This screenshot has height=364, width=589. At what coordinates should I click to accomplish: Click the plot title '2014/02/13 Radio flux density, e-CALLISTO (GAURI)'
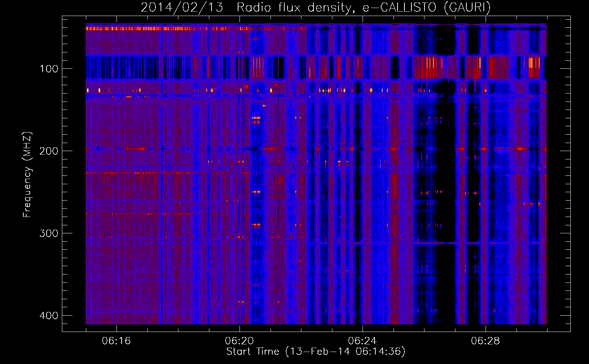(316, 7)
